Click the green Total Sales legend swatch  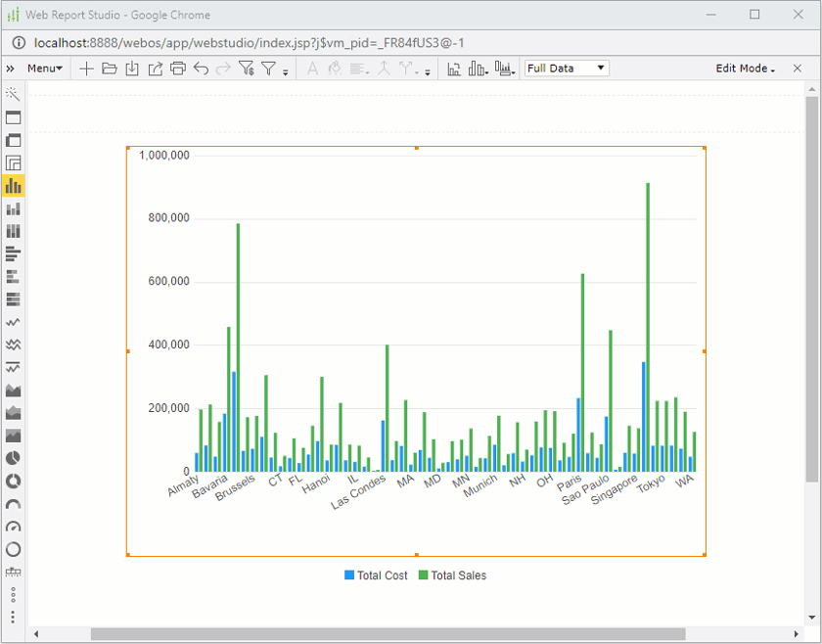point(424,575)
